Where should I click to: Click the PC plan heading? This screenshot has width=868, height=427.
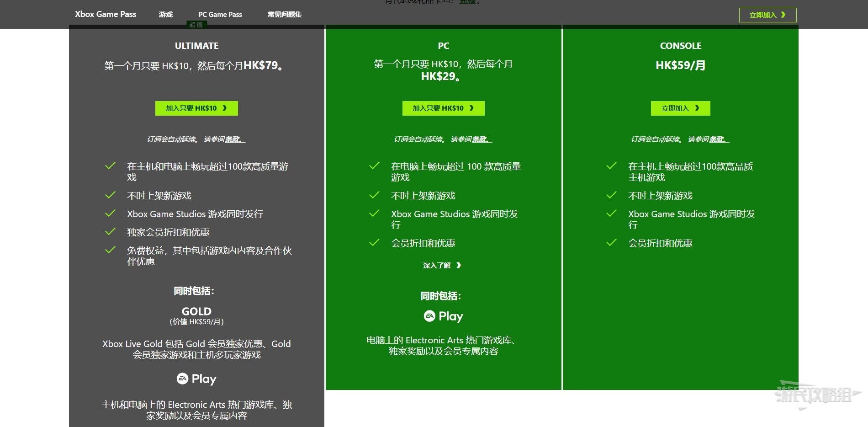coord(443,46)
